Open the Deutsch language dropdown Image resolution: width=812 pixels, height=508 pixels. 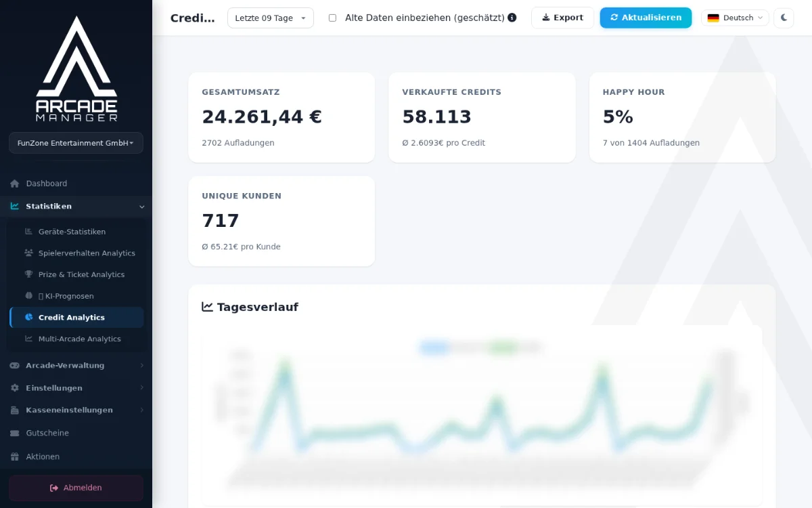pos(735,18)
